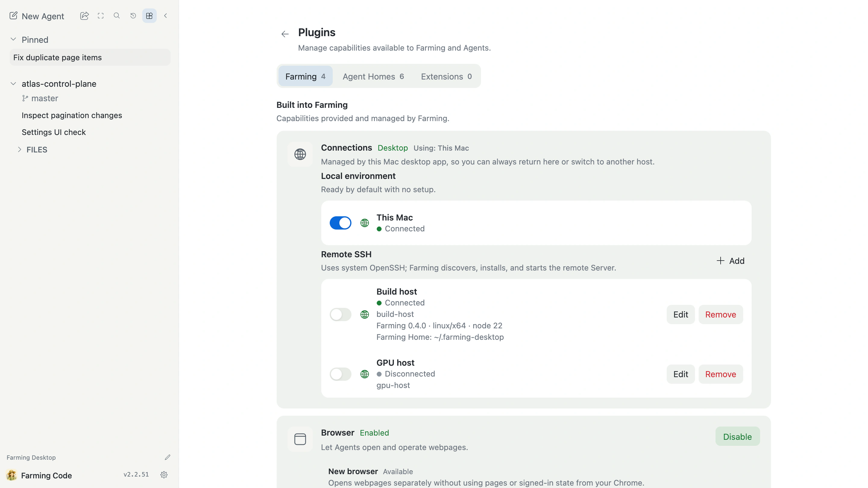Viewport: 868px width, 488px height.
Task: Enable the Build host toggle
Action: tap(340, 314)
